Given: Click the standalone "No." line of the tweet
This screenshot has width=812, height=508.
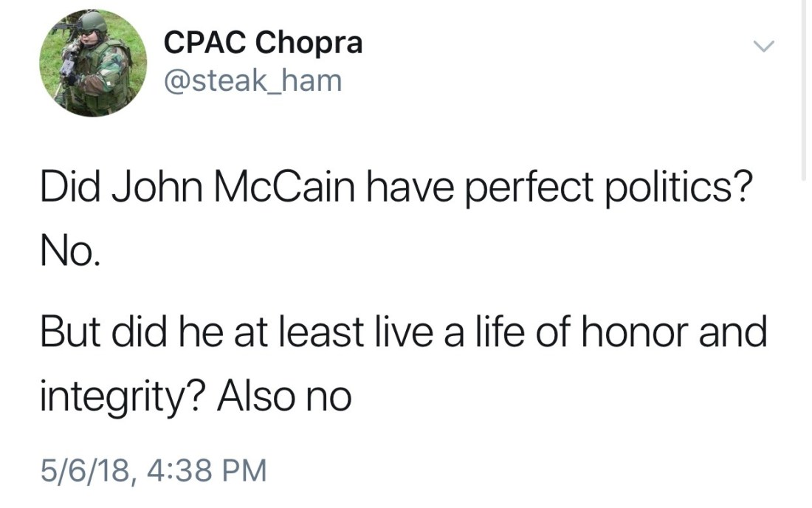Looking at the screenshot, I should pos(66,255).
